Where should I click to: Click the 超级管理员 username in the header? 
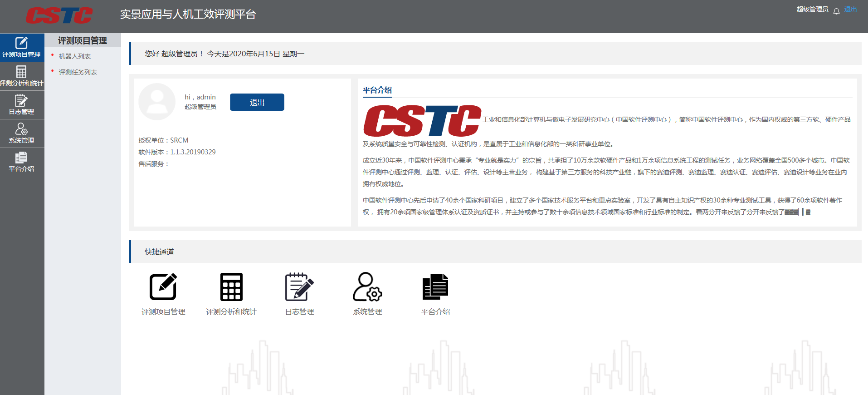(x=812, y=9)
